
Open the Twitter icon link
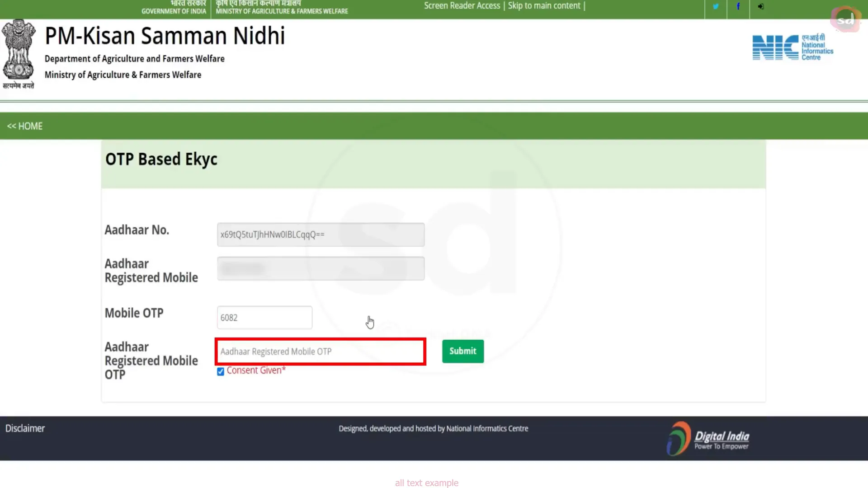(716, 6)
